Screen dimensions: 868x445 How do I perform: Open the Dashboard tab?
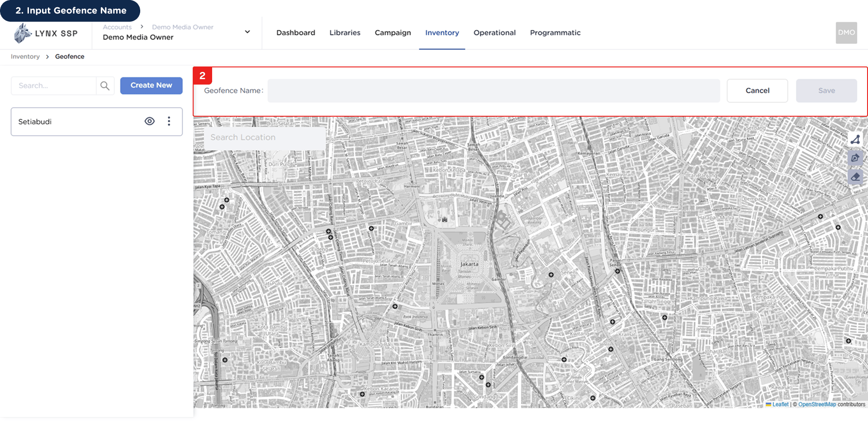(296, 33)
